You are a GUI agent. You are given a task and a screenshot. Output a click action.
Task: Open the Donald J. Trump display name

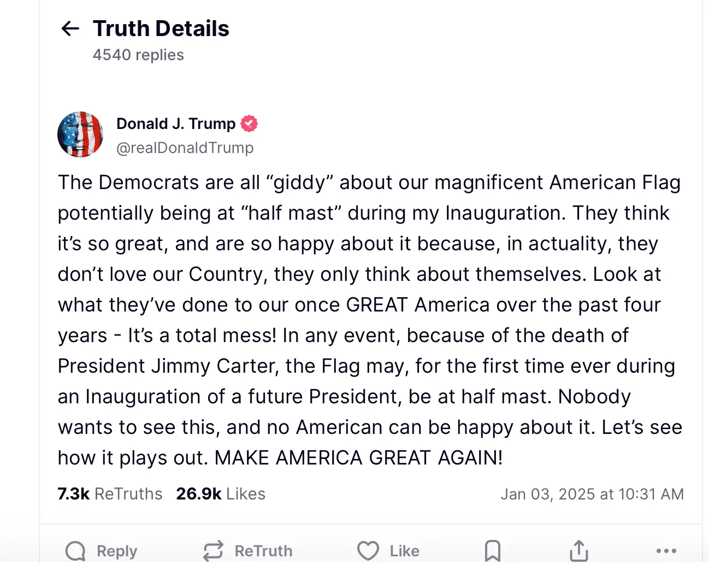coord(176,124)
